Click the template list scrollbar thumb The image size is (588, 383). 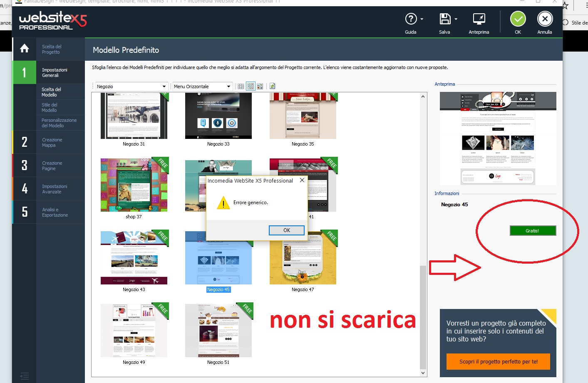click(x=423, y=317)
